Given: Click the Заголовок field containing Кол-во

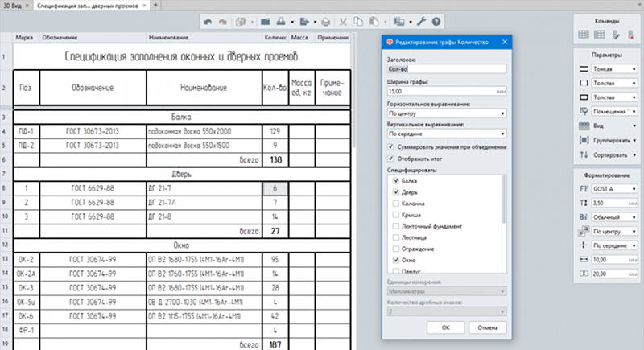Looking at the screenshot, I should point(447,69).
